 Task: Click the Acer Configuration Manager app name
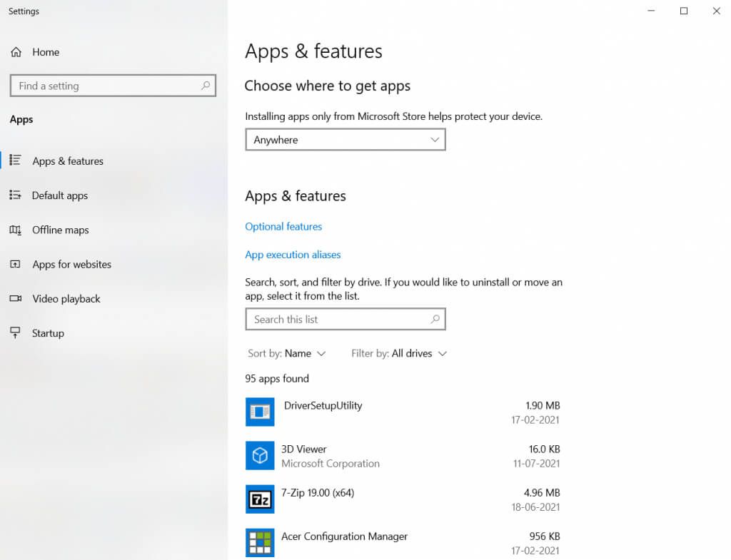tap(344, 536)
